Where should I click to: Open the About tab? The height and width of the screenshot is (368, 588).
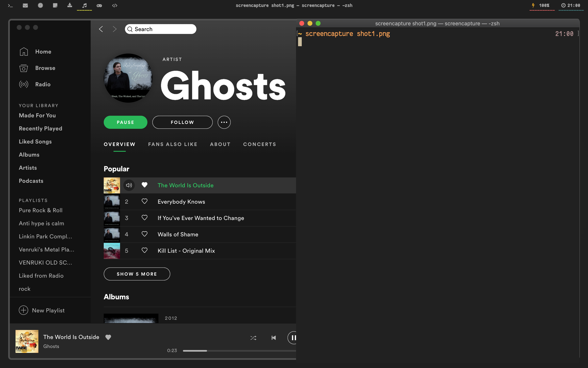[x=220, y=144]
